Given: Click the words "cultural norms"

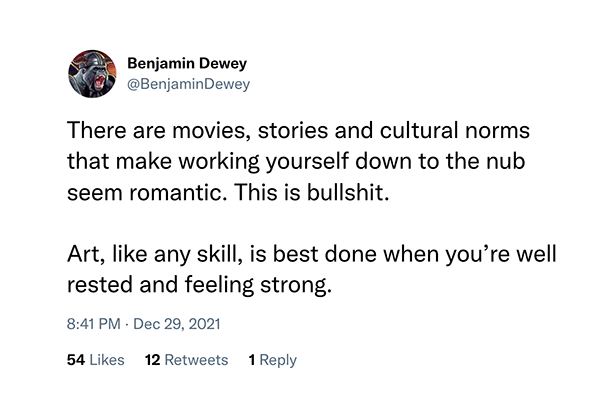Looking at the screenshot, I should point(455,130).
